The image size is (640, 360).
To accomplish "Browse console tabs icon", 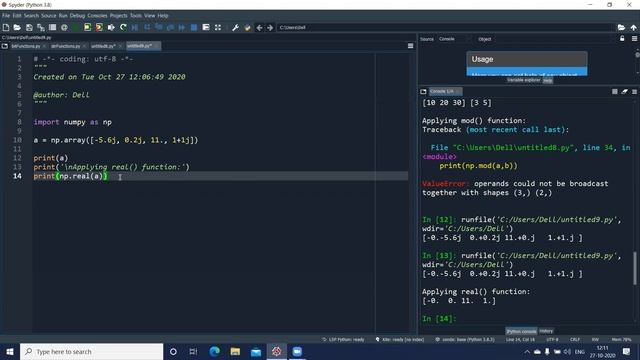I will tap(423, 91).
